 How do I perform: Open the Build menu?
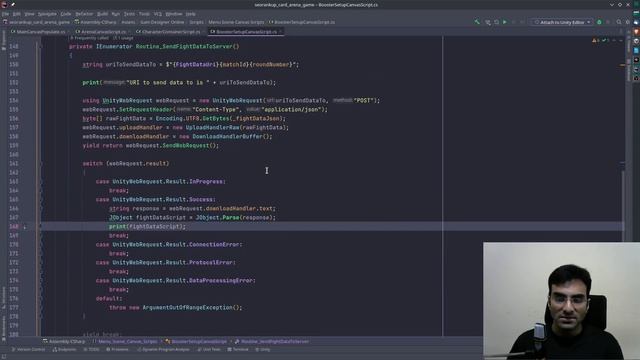pyautogui.click(x=102, y=14)
